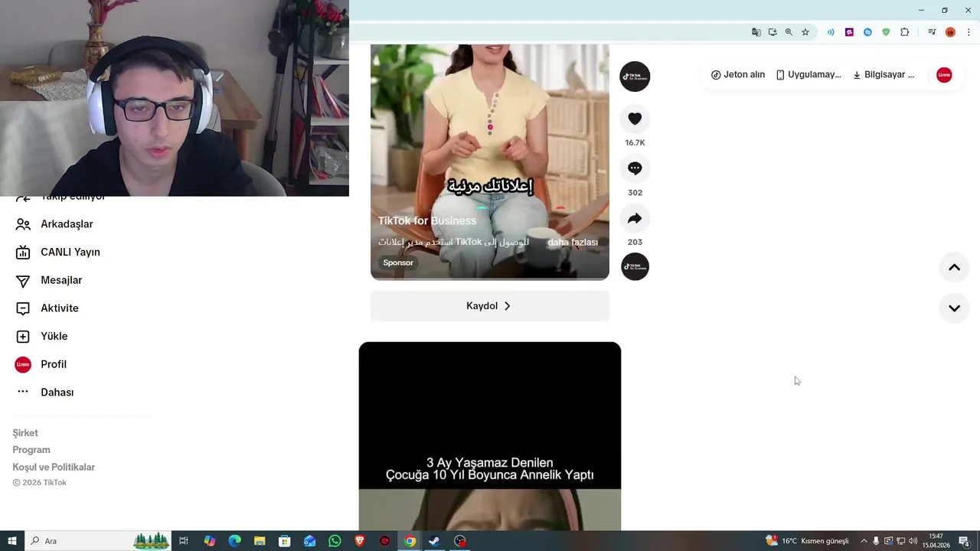This screenshot has height=551, width=980.
Task: Click the blue sound waves extension icon
Action: 831,32
